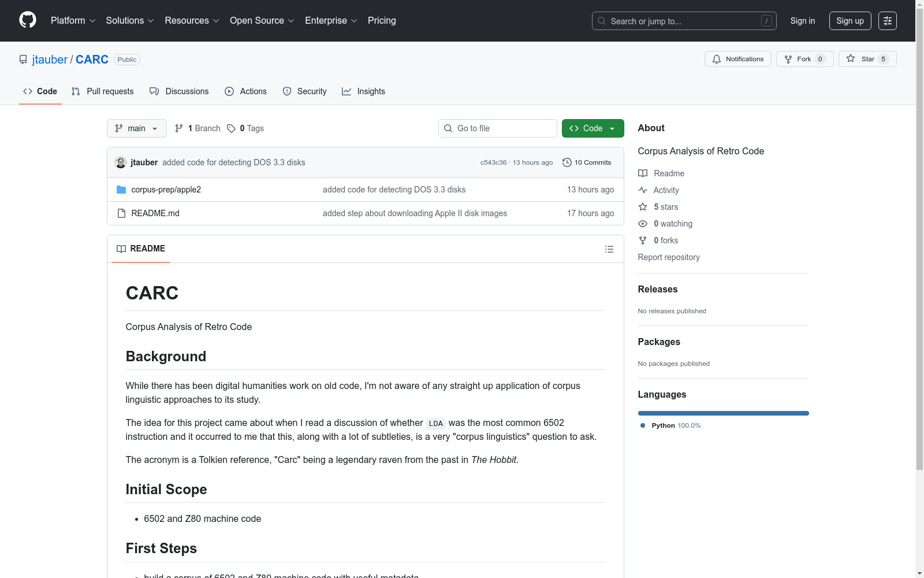
Task: Select the README tab header
Action: click(x=141, y=249)
